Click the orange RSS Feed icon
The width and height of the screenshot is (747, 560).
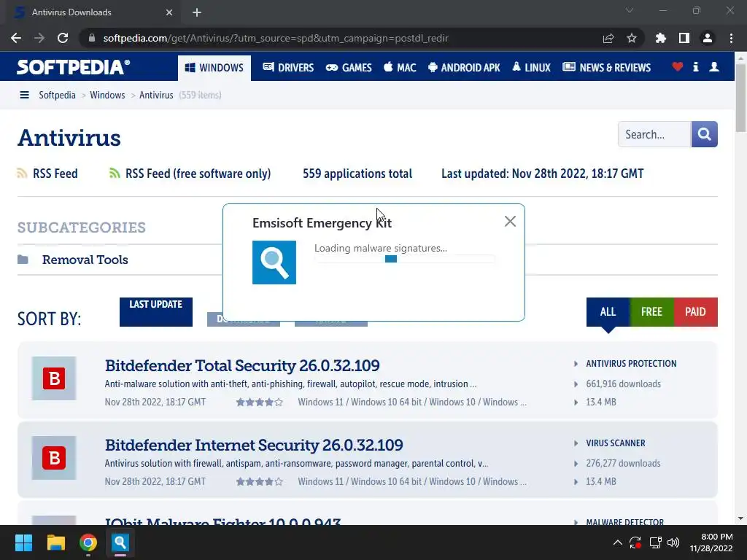(x=22, y=174)
